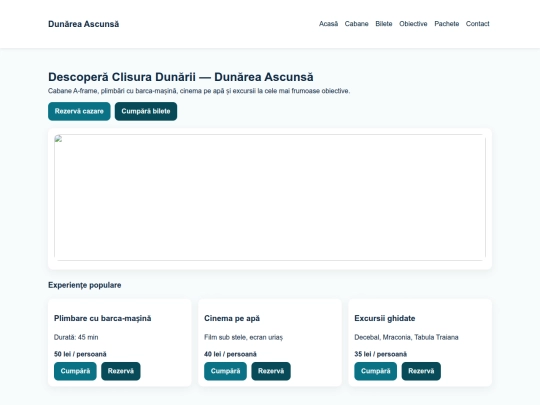Click the Experiențe populare heading
Screen dimensions: 540x405
click(x=85, y=285)
